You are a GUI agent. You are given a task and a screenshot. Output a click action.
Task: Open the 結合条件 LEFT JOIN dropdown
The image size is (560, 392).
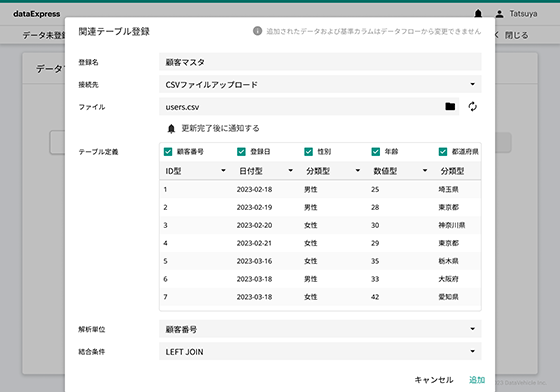320,351
